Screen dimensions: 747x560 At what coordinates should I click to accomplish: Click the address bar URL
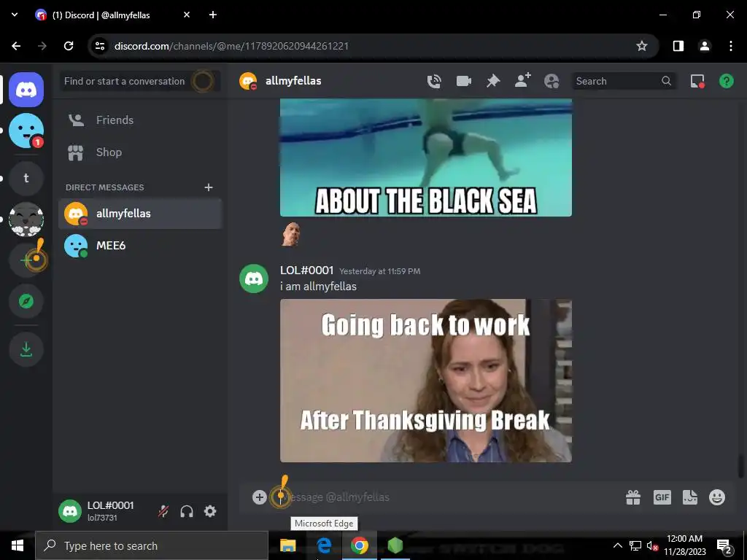(231, 46)
